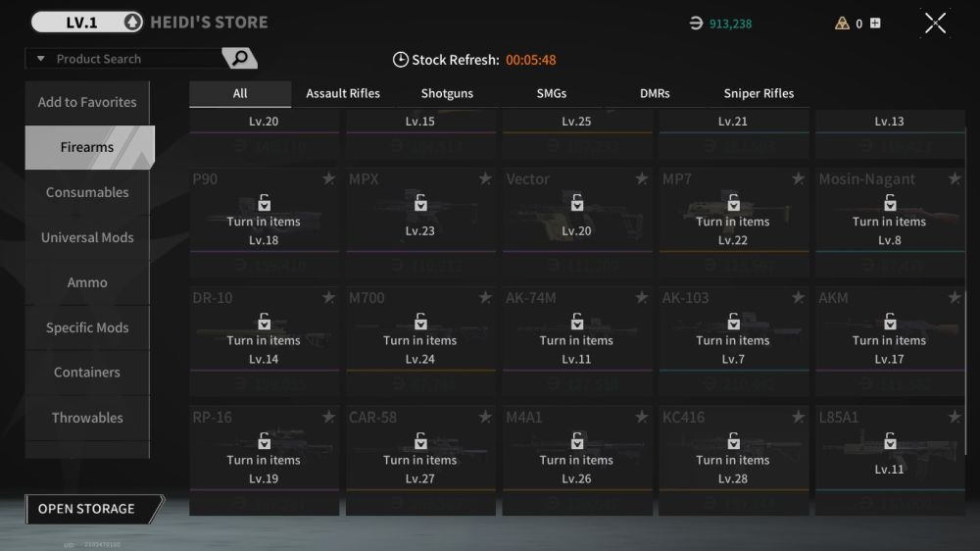Screen dimensions: 980x551
Task: Star the Mosin-Nagant as a favorite
Action: pos(955,178)
